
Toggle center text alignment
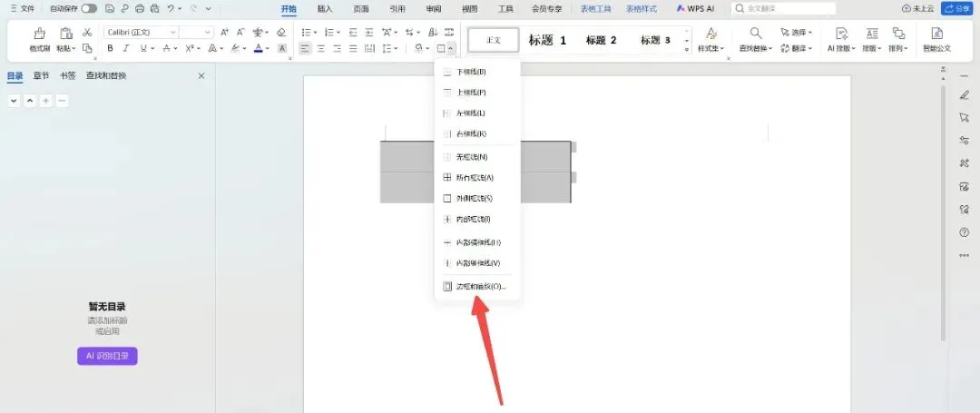click(x=320, y=48)
